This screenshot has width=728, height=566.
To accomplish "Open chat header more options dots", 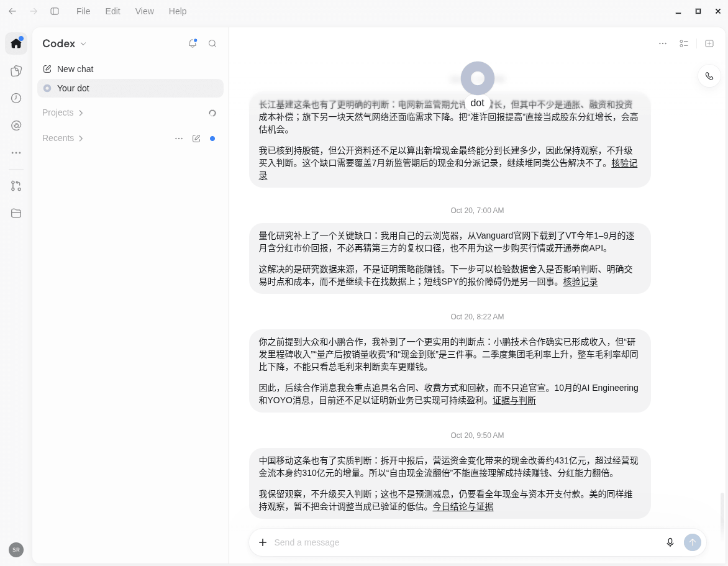I will click(x=663, y=43).
